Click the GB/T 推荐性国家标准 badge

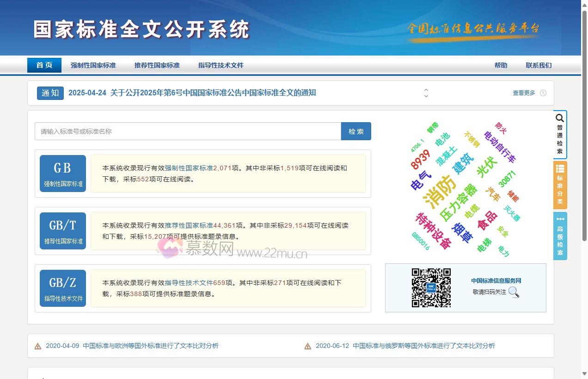click(62, 230)
